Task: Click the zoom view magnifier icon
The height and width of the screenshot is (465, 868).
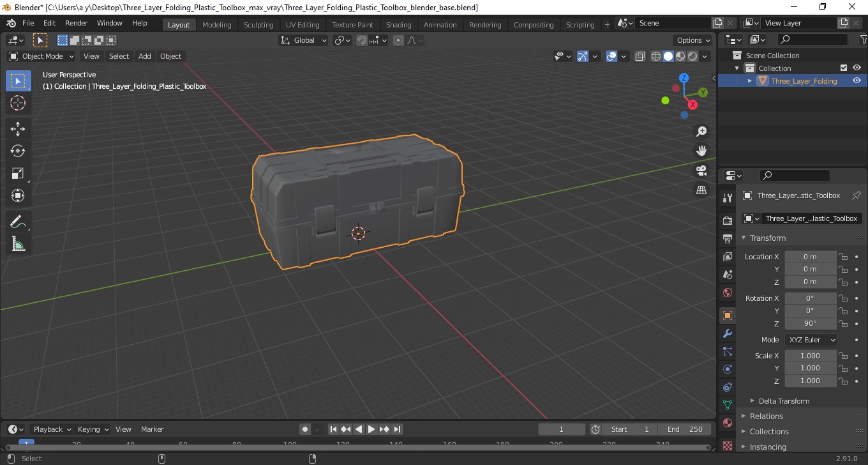Action: pyautogui.click(x=701, y=132)
